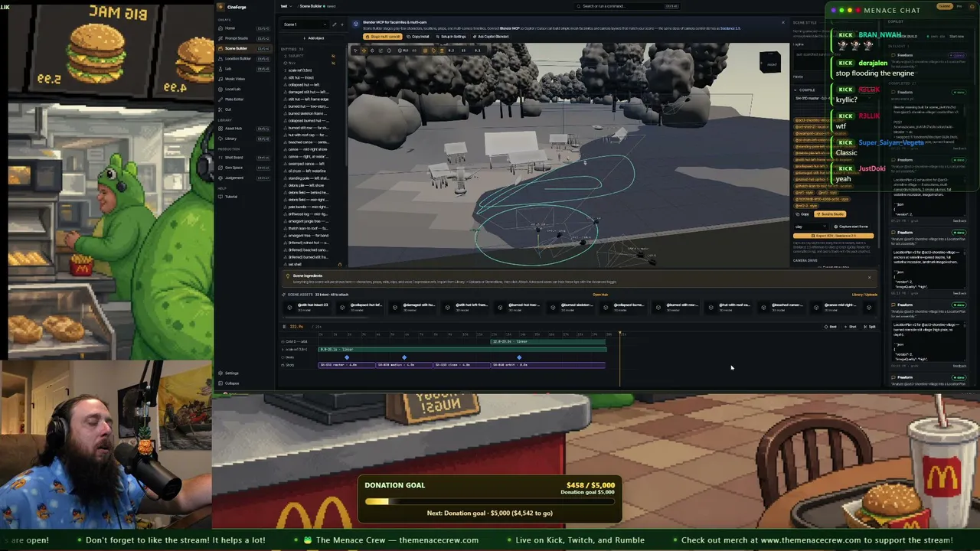This screenshot has height=551, width=980.
Task: Click the Shot button above the timeline
Action: [851, 327]
